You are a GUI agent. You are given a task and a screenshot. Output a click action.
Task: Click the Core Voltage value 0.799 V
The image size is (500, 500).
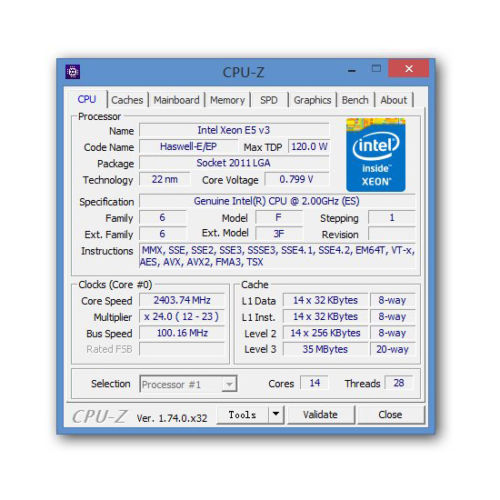coord(297,179)
